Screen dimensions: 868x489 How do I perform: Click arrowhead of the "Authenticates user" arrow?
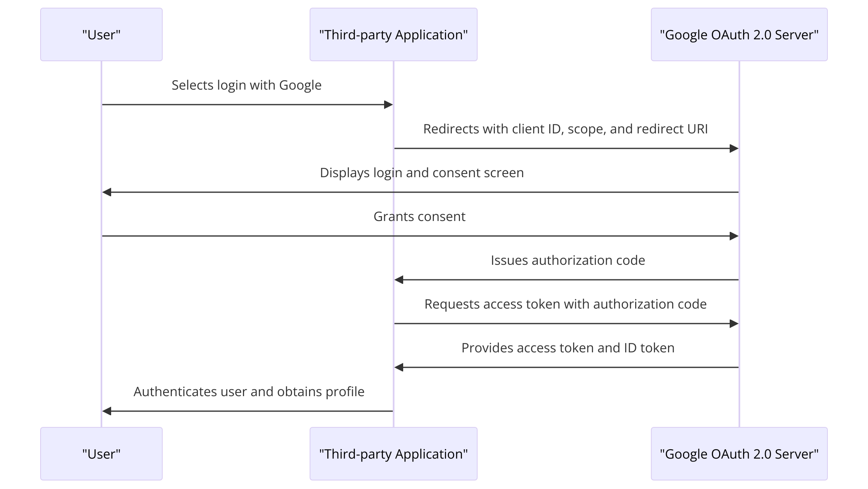click(x=107, y=411)
